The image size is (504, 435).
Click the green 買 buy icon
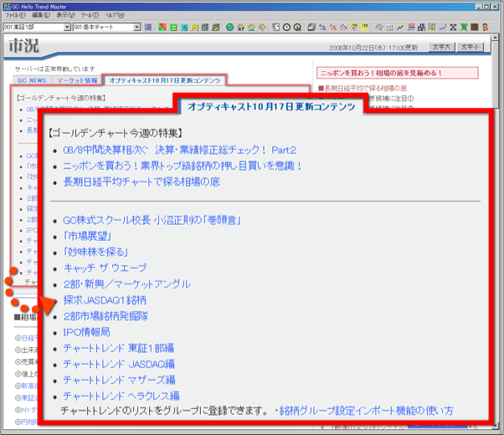464,28
